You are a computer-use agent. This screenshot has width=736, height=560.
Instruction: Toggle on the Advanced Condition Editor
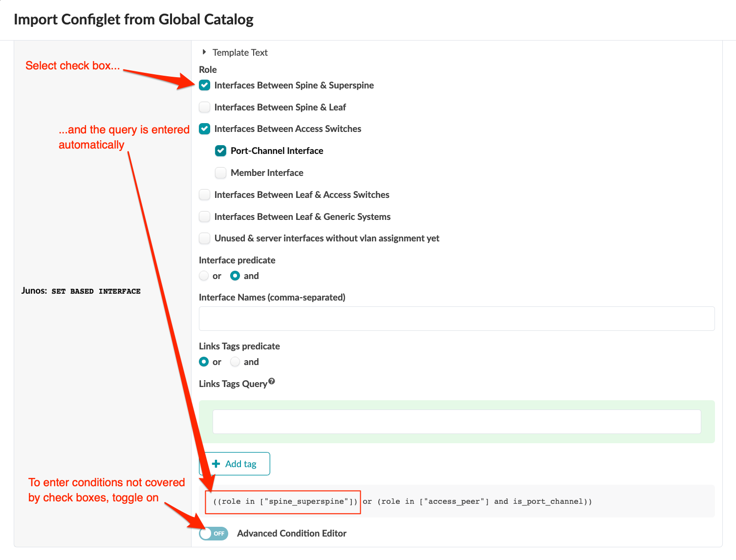click(x=214, y=534)
